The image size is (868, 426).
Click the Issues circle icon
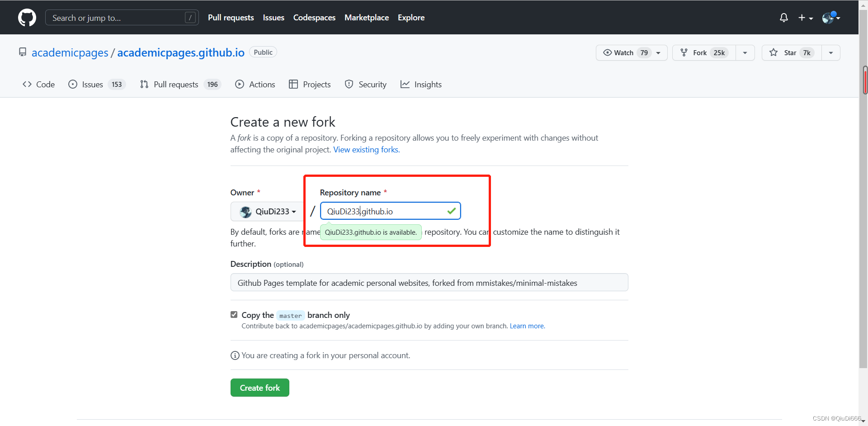click(73, 85)
